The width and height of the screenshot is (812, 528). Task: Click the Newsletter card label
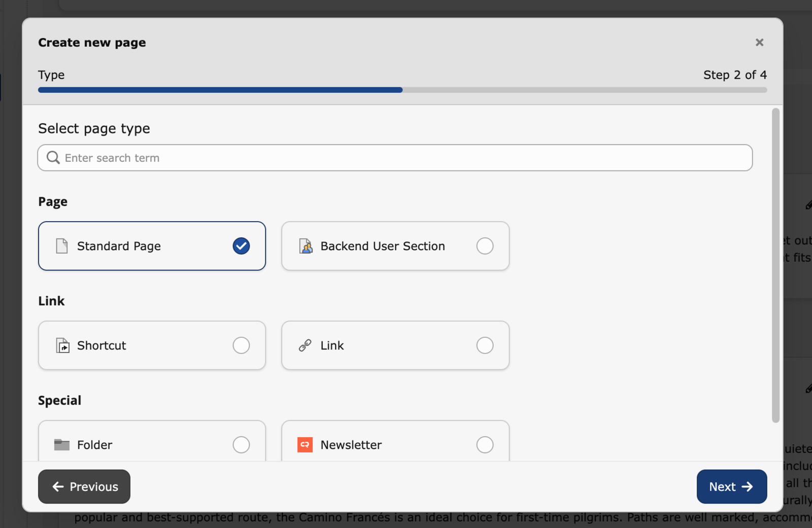click(x=351, y=445)
